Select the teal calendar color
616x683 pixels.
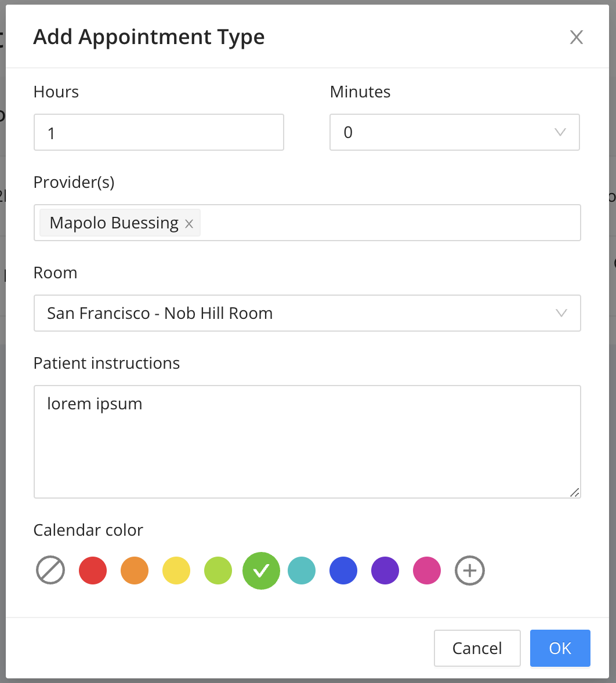[x=302, y=571]
